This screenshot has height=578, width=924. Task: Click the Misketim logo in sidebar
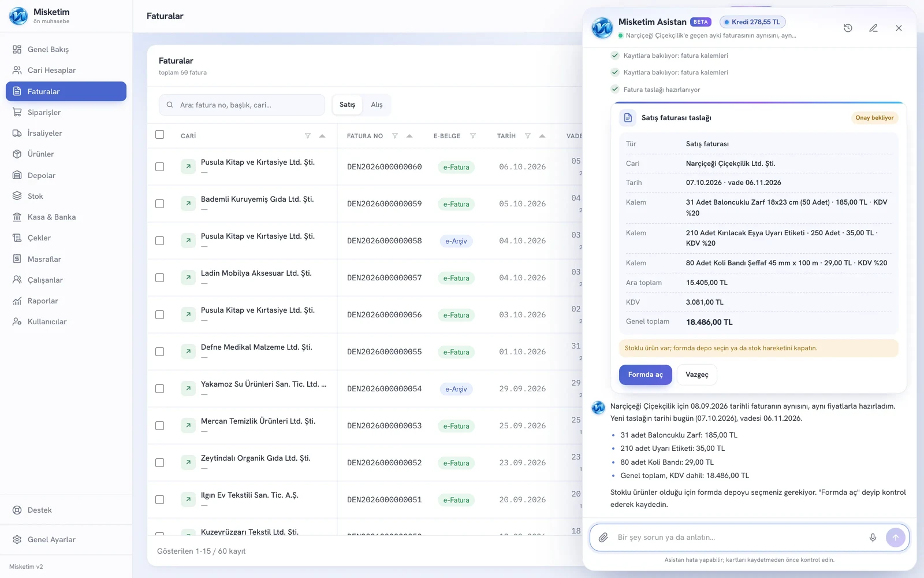point(18,16)
